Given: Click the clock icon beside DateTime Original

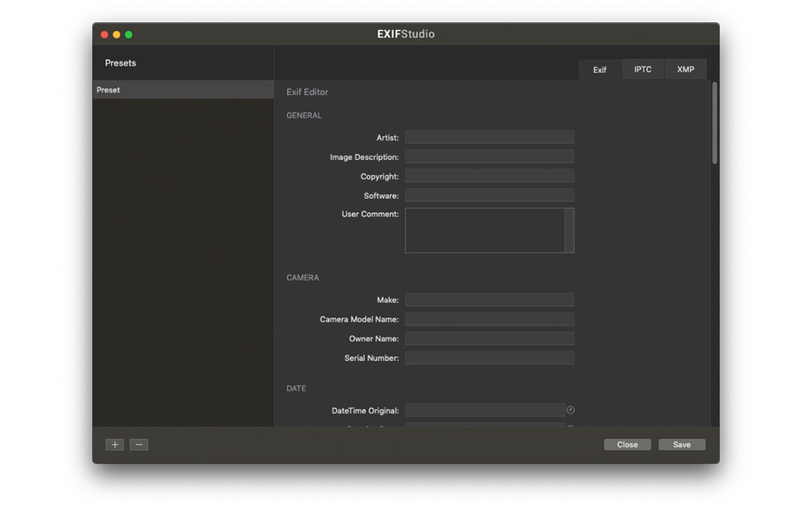Looking at the screenshot, I should point(570,410).
